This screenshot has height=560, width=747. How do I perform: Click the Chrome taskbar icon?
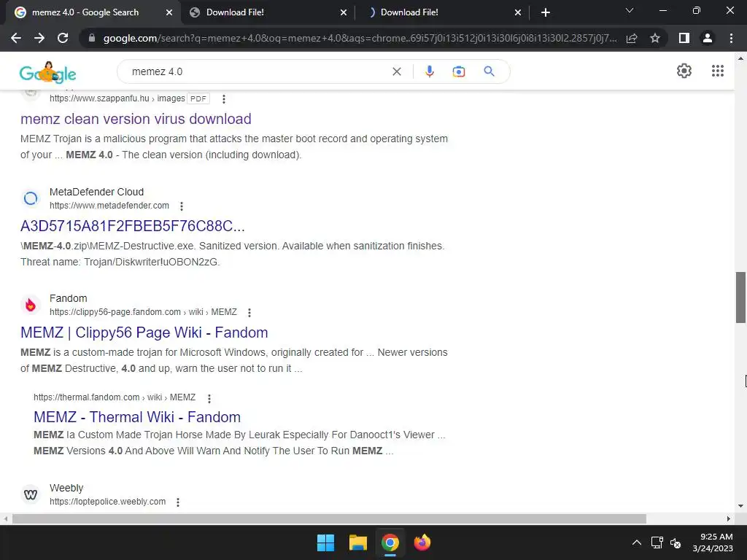[x=390, y=542]
